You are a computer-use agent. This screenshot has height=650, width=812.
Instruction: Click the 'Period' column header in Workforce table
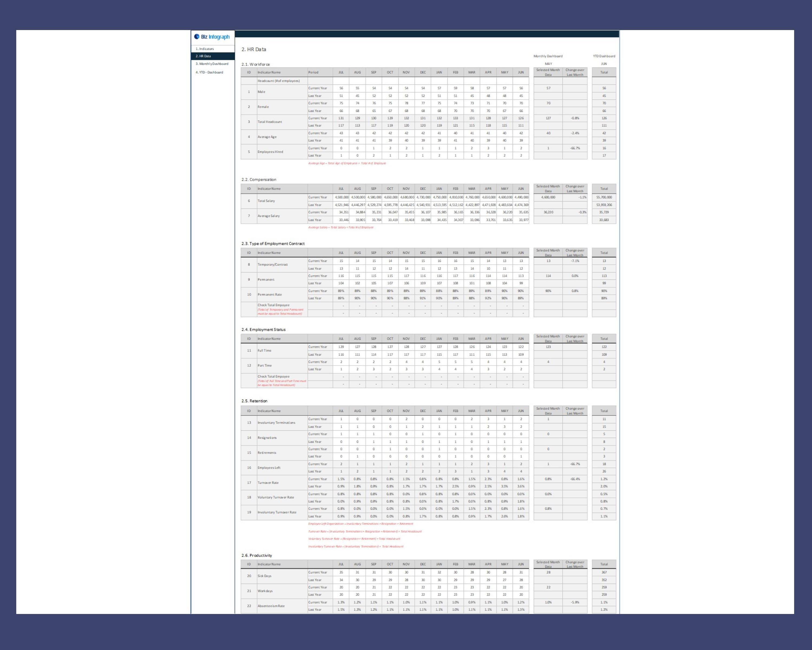point(320,72)
